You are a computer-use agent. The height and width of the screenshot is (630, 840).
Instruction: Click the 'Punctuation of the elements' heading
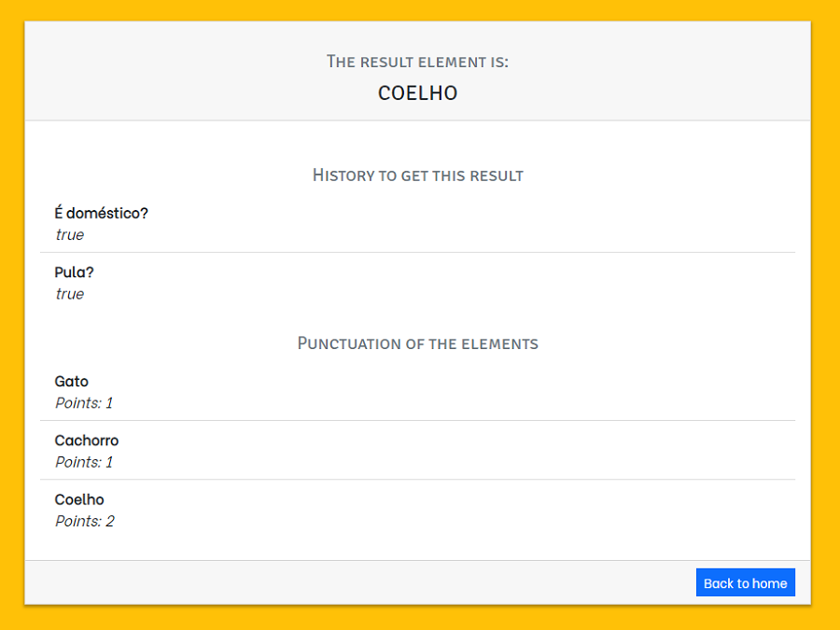417,343
